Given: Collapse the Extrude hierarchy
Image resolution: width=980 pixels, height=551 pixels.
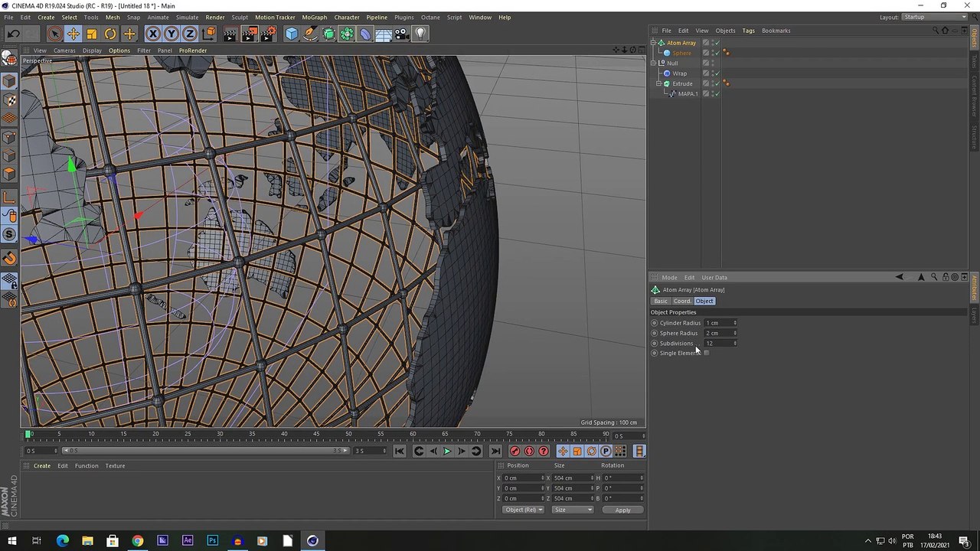Looking at the screenshot, I should 658,83.
